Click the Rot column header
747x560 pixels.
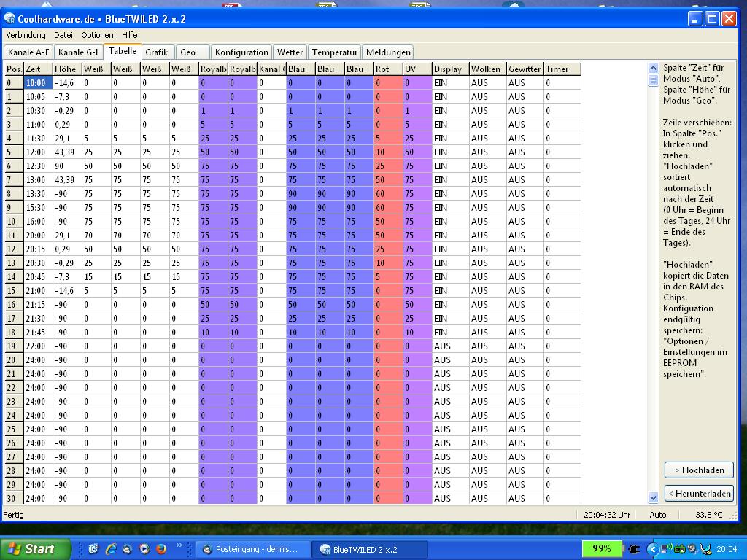(387, 69)
